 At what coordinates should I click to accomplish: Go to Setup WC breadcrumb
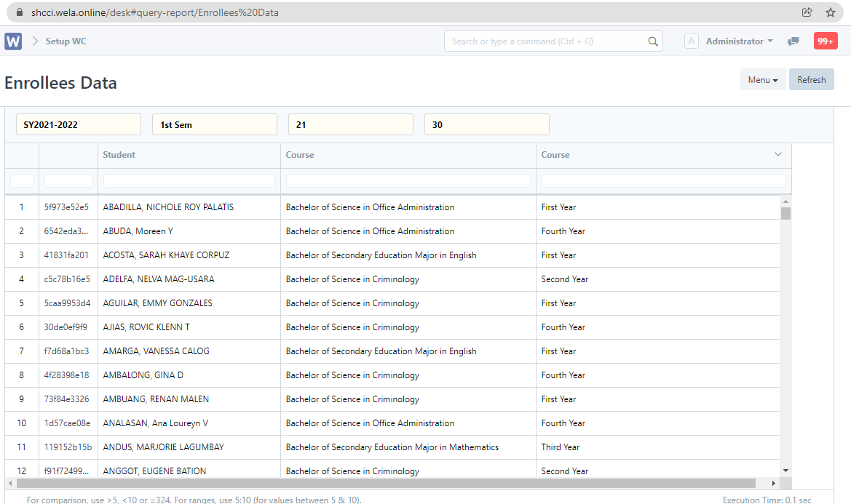(66, 41)
